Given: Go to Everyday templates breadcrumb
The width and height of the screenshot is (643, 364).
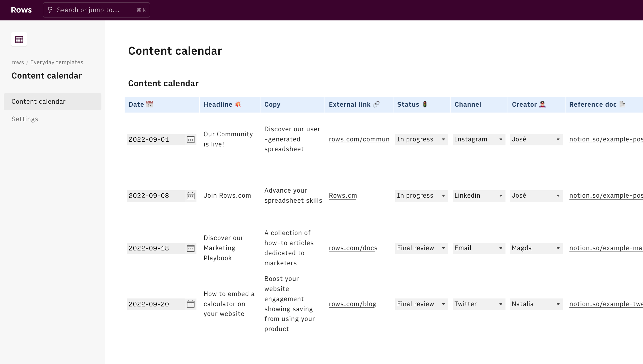Looking at the screenshot, I should 57,62.
